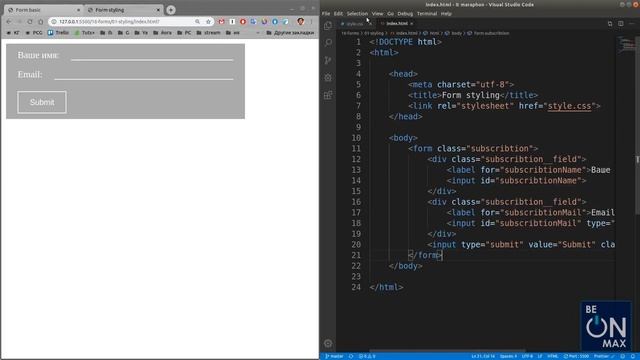Open the Debug menu in VS Code

(405, 13)
